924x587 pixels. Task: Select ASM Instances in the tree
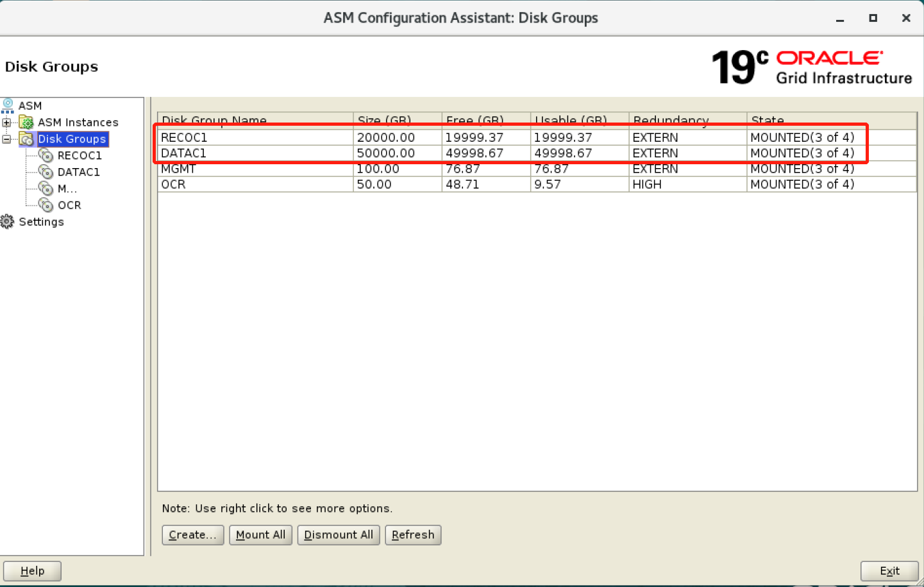[x=78, y=122]
